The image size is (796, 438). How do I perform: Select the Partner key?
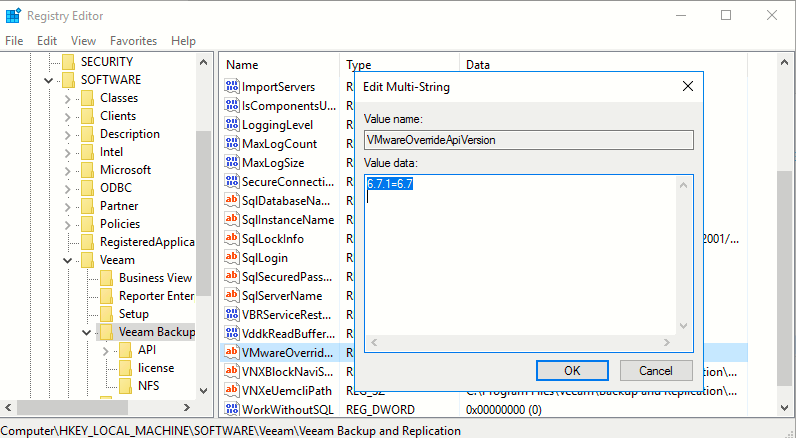(x=119, y=206)
